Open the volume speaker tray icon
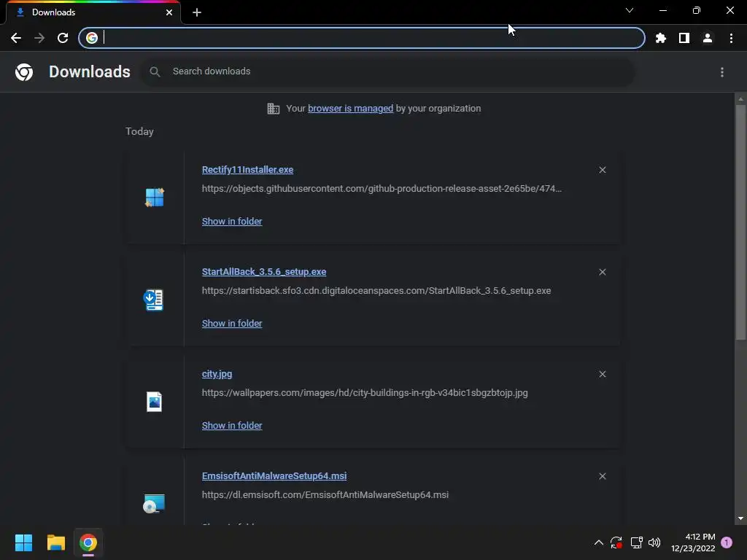This screenshot has height=560, width=747. pos(654,542)
